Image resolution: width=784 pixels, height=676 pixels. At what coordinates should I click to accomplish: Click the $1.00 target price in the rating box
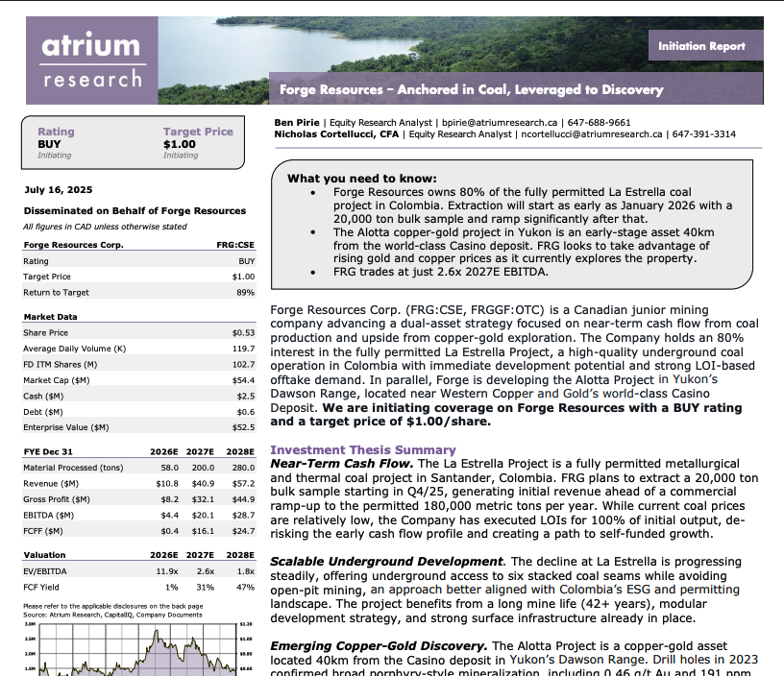tap(180, 144)
